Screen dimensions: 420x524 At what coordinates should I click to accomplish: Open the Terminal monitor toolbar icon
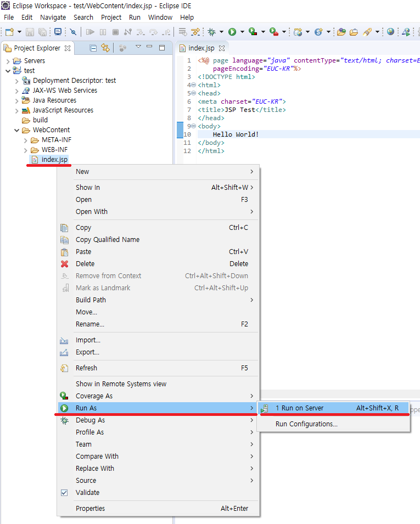(58, 32)
